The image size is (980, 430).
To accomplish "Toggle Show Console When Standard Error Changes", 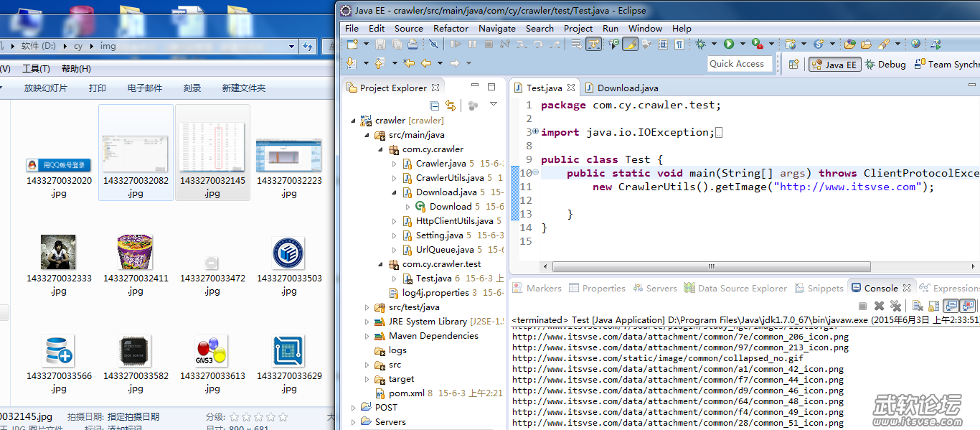I will [967, 306].
